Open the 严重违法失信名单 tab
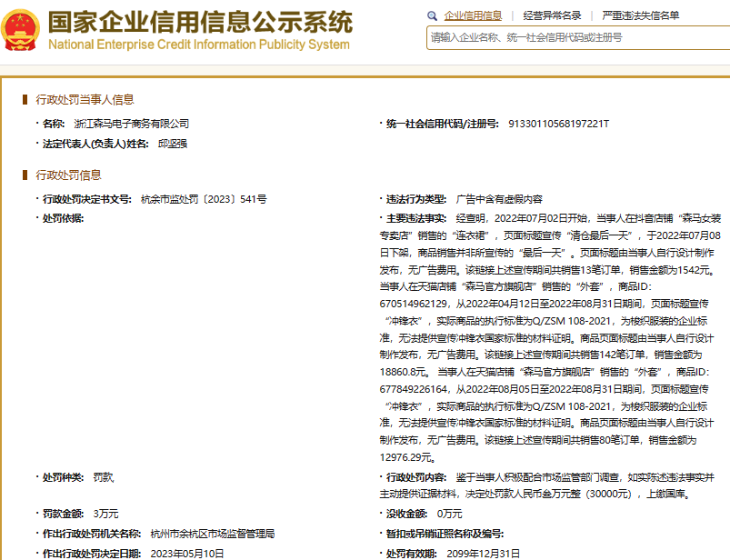Screen dimensions: 730x560 tap(640, 16)
